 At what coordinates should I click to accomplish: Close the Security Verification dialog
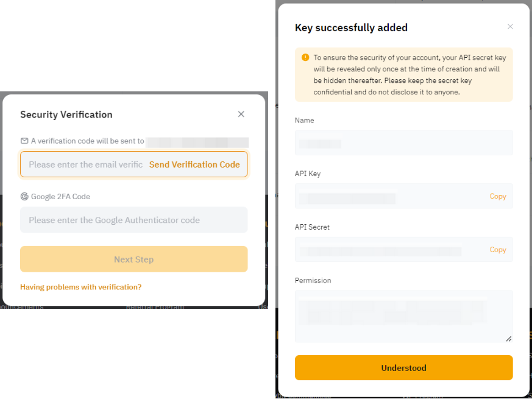pos(241,114)
